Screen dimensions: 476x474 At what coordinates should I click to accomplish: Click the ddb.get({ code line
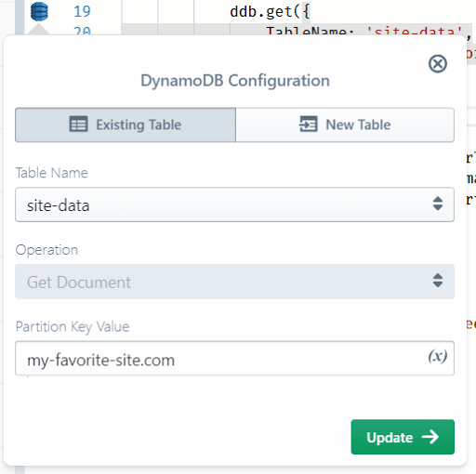[270, 12]
